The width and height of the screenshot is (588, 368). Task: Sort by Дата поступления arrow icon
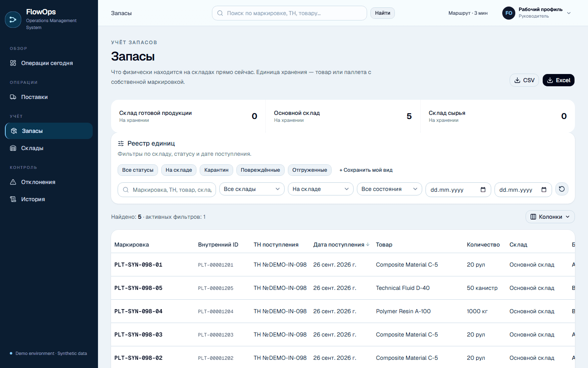368,245
